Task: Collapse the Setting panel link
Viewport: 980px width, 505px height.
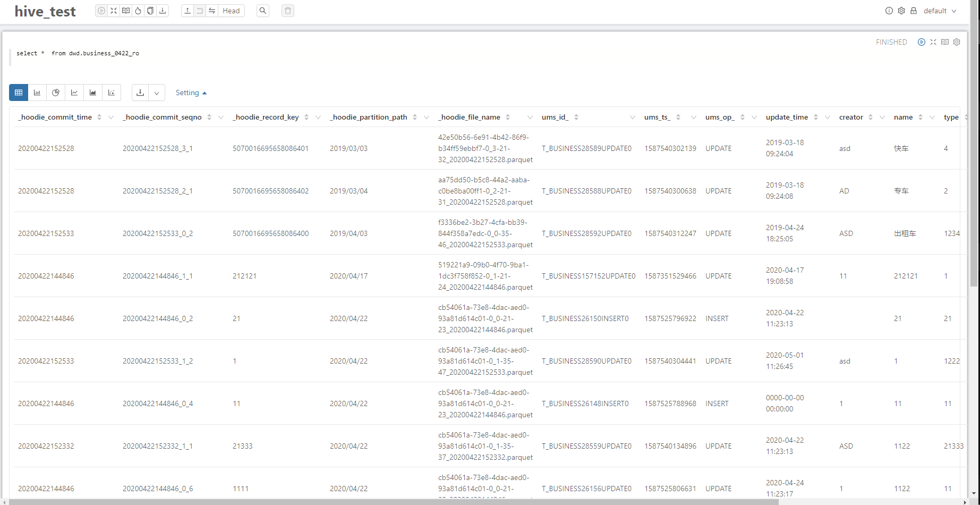Action: (x=191, y=92)
